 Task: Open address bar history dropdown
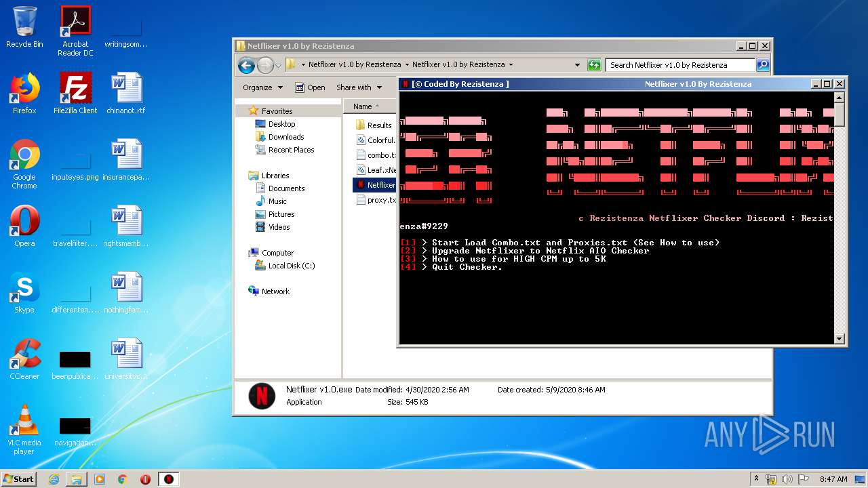click(x=577, y=65)
